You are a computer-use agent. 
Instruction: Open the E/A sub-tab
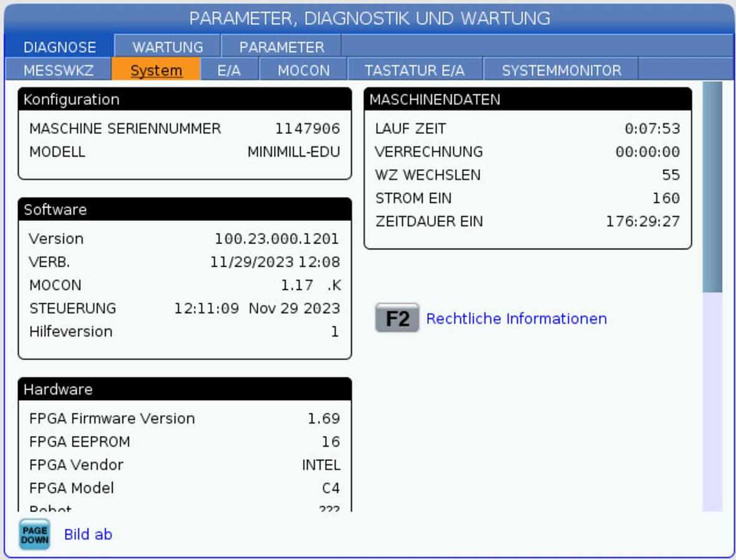pos(229,70)
